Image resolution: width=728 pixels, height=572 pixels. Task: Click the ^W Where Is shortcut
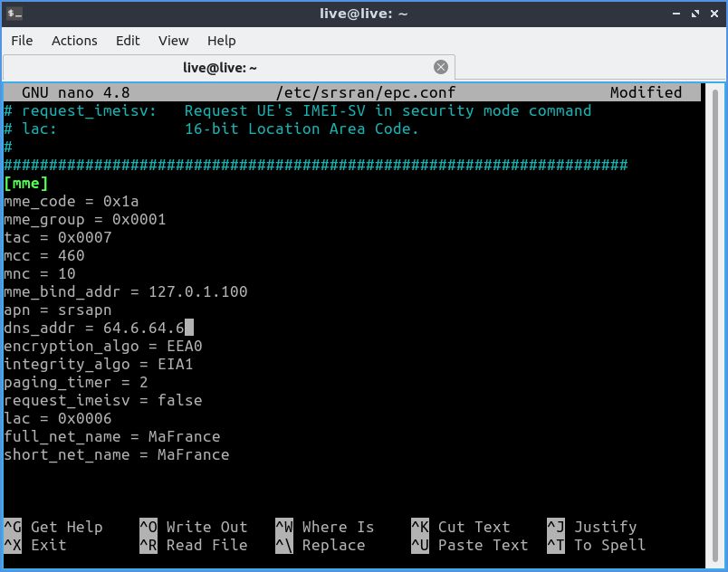coord(325,527)
